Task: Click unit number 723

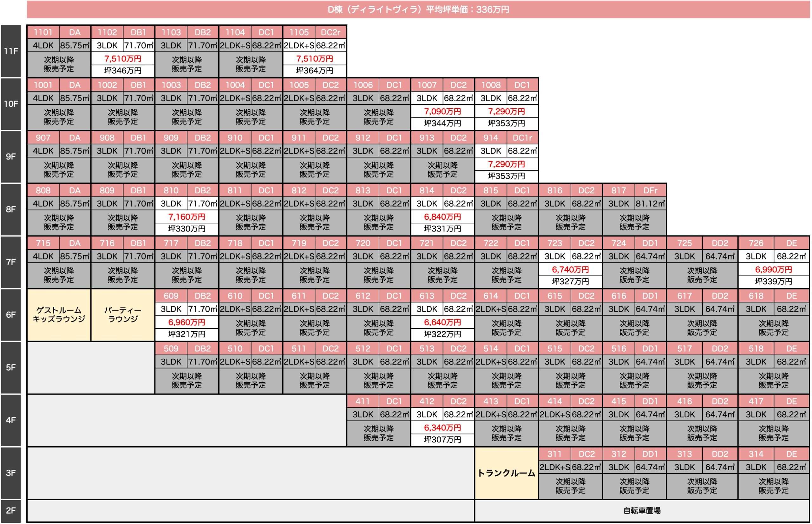Action: [x=554, y=243]
